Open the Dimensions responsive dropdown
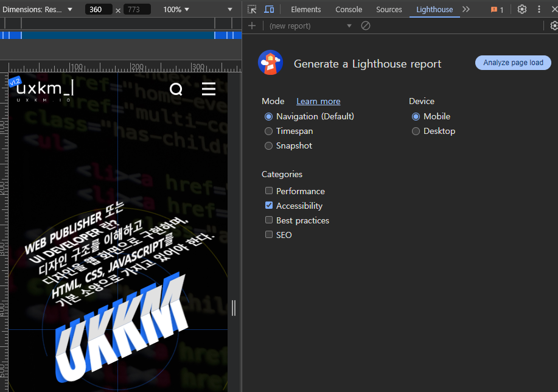The image size is (558, 392). [x=38, y=9]
